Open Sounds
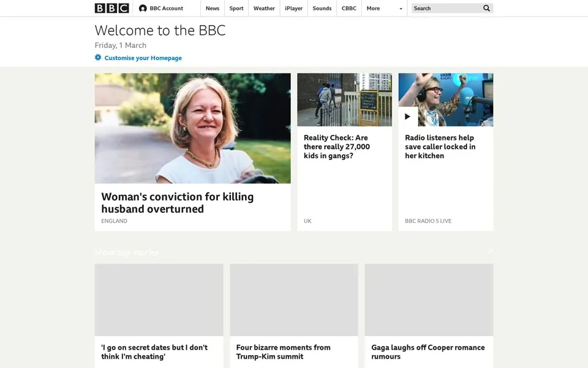 [322, 8]
